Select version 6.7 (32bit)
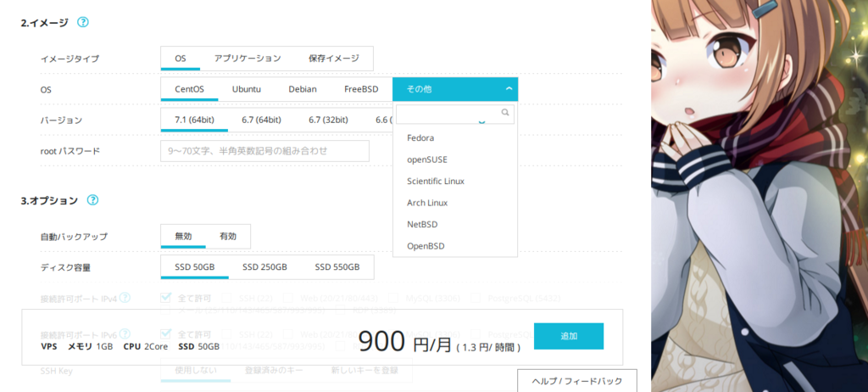Screen dimensions: 868x392 [x=328, y=120]
